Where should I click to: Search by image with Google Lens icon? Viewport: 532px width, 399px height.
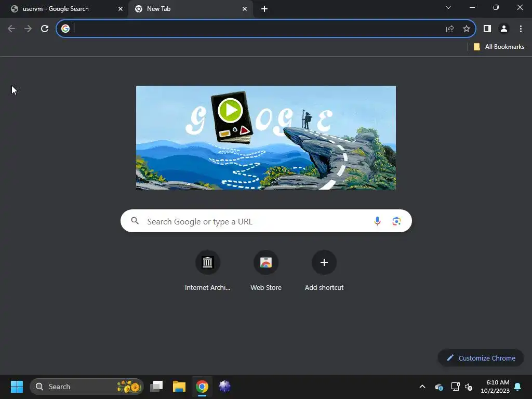point(396,221)
